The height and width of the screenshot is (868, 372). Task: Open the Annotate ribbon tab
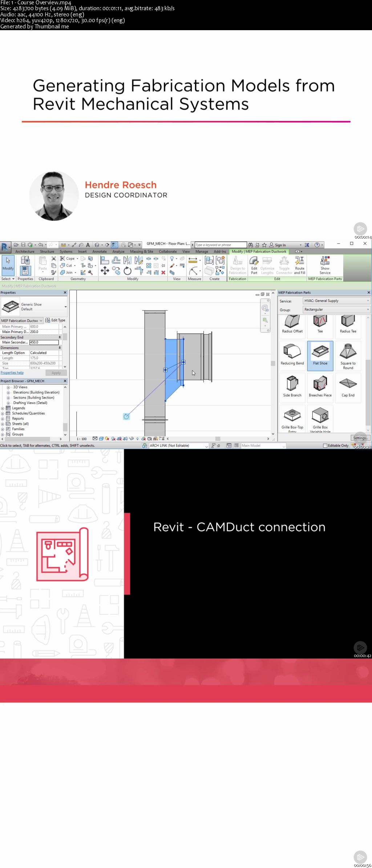(100, 252)
